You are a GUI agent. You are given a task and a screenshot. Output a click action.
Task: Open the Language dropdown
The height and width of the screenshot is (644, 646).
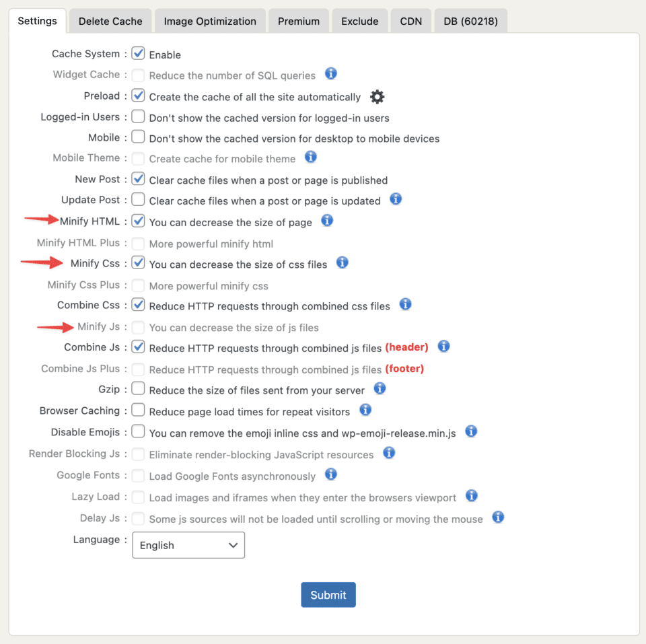[x=188, y=545]
